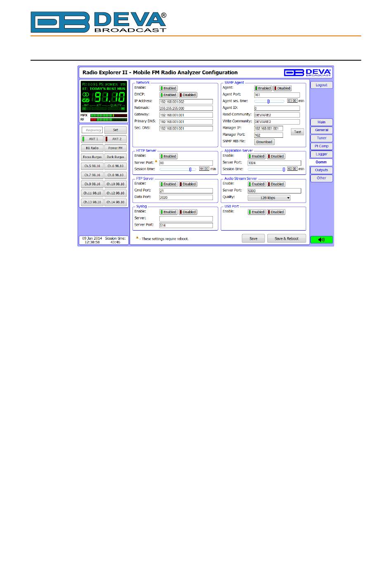
Task: Click the green speaker audio button
Action: tap(321, 240)
